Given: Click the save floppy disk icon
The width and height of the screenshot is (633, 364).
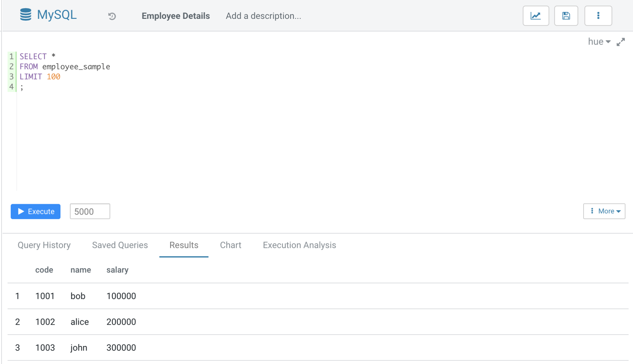Looking at the screenshot, I should pyautogui.click(x=565, y=16).
